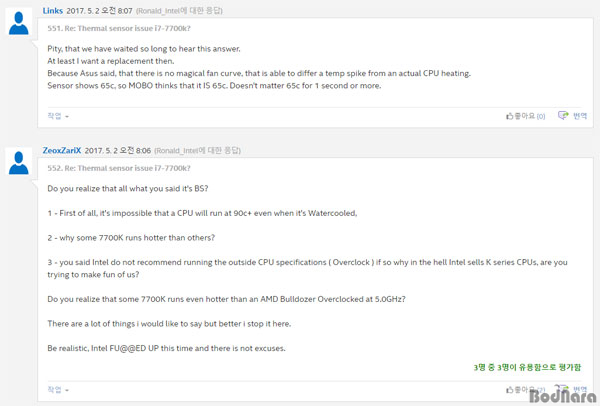Open the avatar icon of user ZeoxZariX

coord(18,163)
